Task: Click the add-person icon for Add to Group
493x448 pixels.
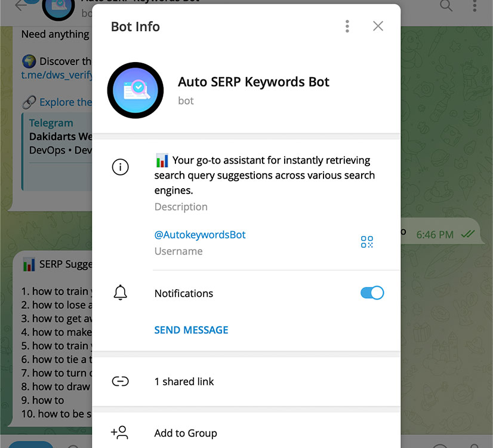Action: click(119, 432)
